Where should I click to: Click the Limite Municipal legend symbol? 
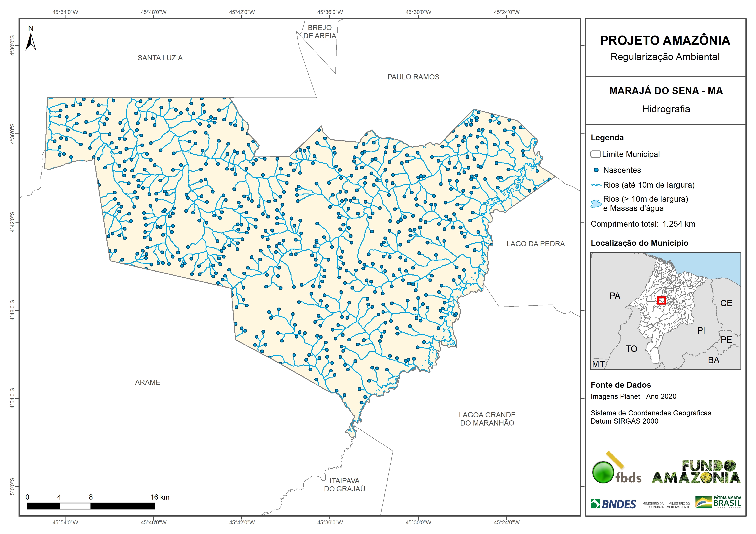[x=595, y=154]
